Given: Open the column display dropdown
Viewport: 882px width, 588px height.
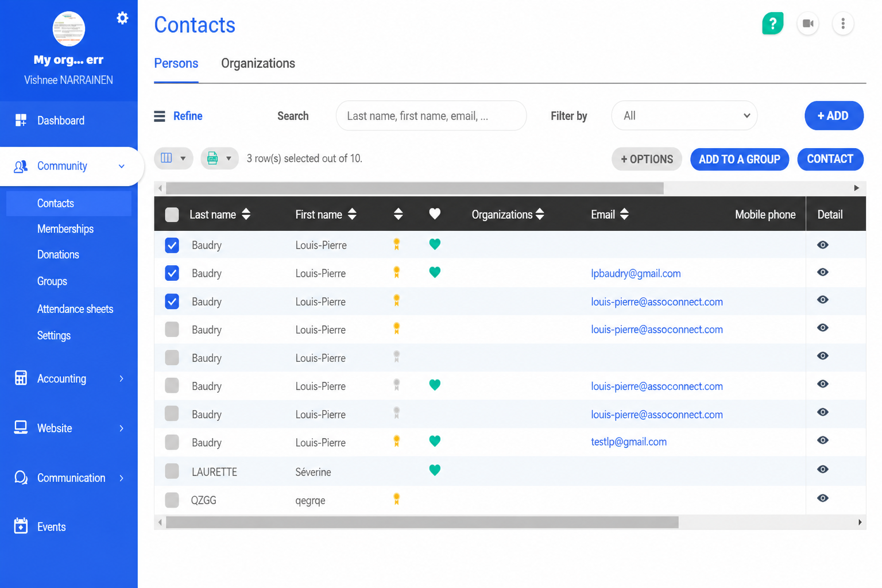Looking at the screenshot, I should [173, 158].
